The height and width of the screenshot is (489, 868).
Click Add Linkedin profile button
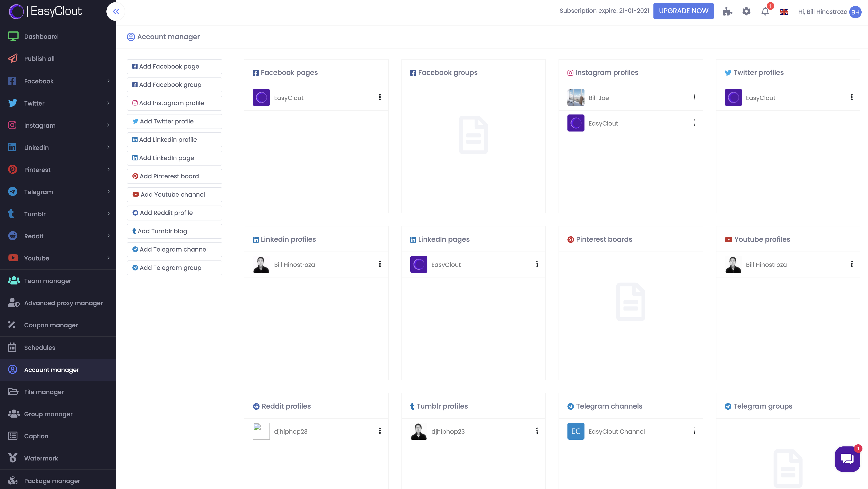pos(174,140)
